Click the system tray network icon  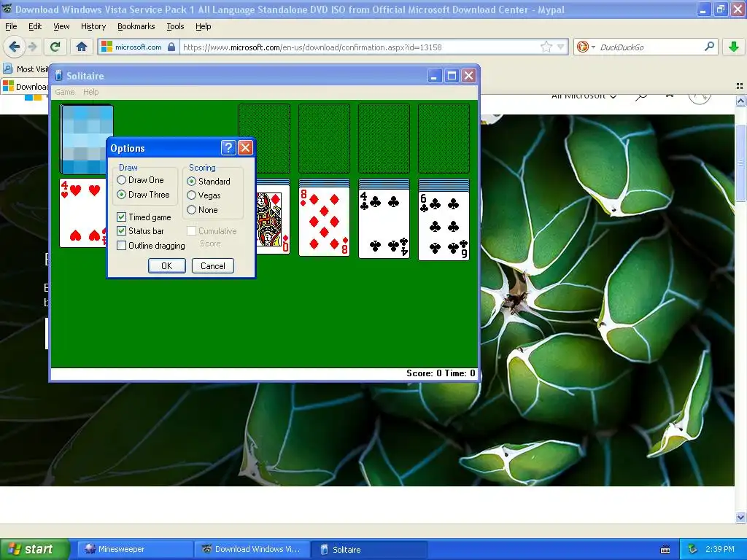693,549
